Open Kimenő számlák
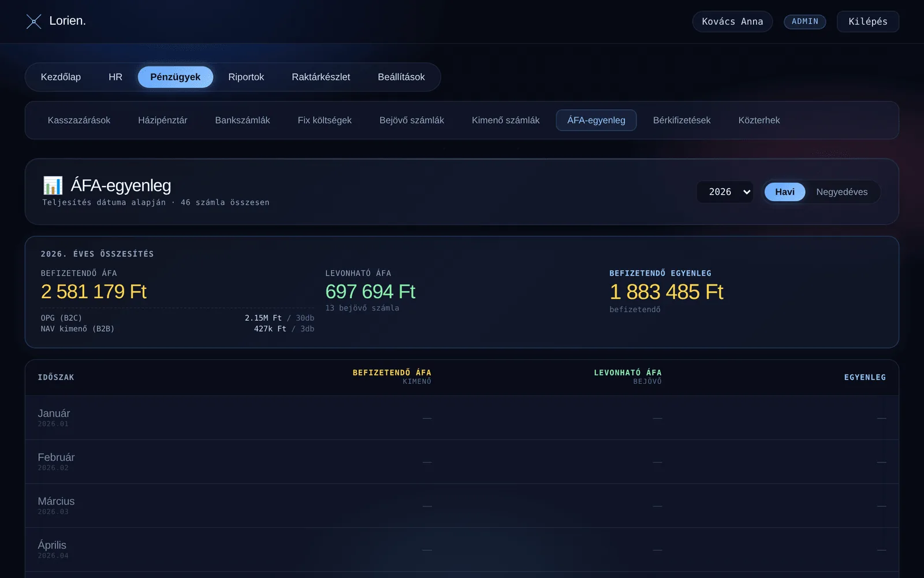 click(x=505, y=120)
